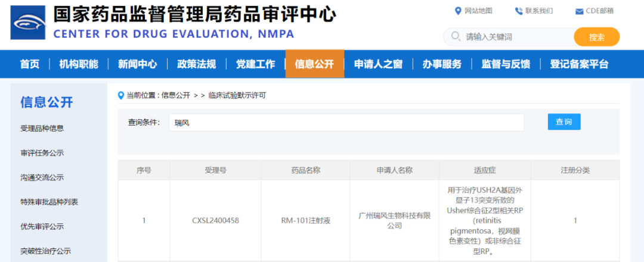Open 优先审评公示 sidebar link
This screenshot has height=262, width=644.
tap(42, 226)
